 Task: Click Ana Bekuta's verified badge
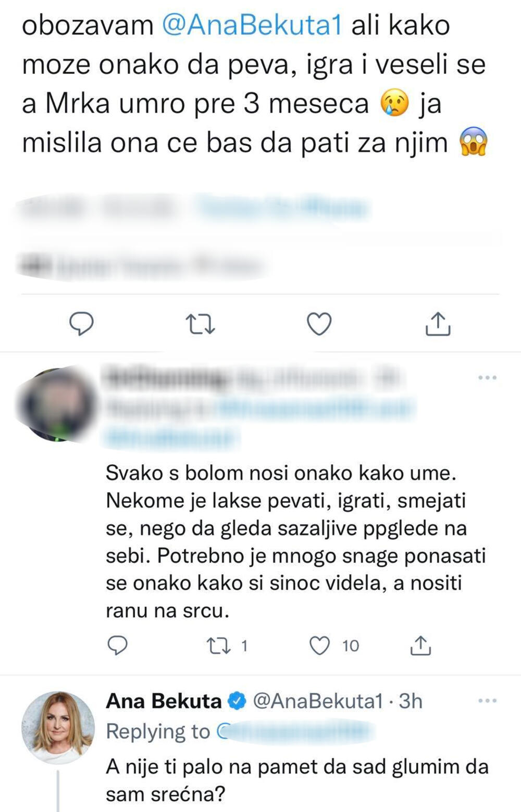[x=238, y=702]
